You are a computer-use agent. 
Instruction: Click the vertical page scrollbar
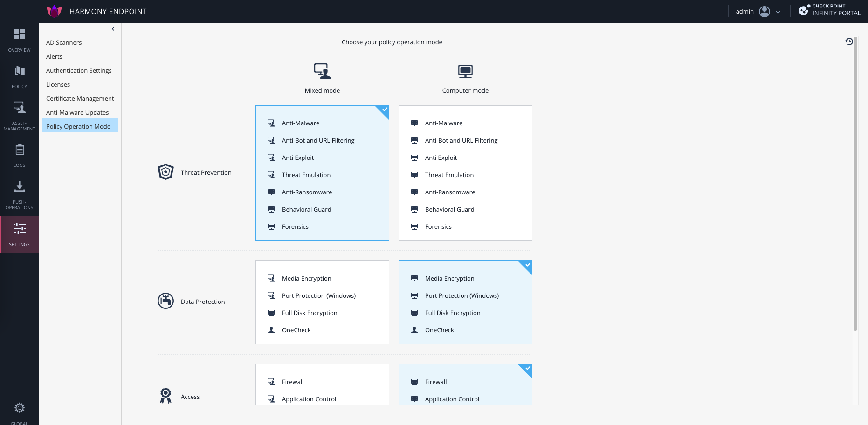tap(855, 186)
